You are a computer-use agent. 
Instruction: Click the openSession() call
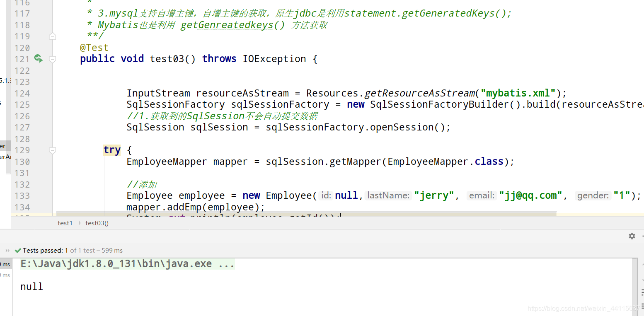[407, 127]
